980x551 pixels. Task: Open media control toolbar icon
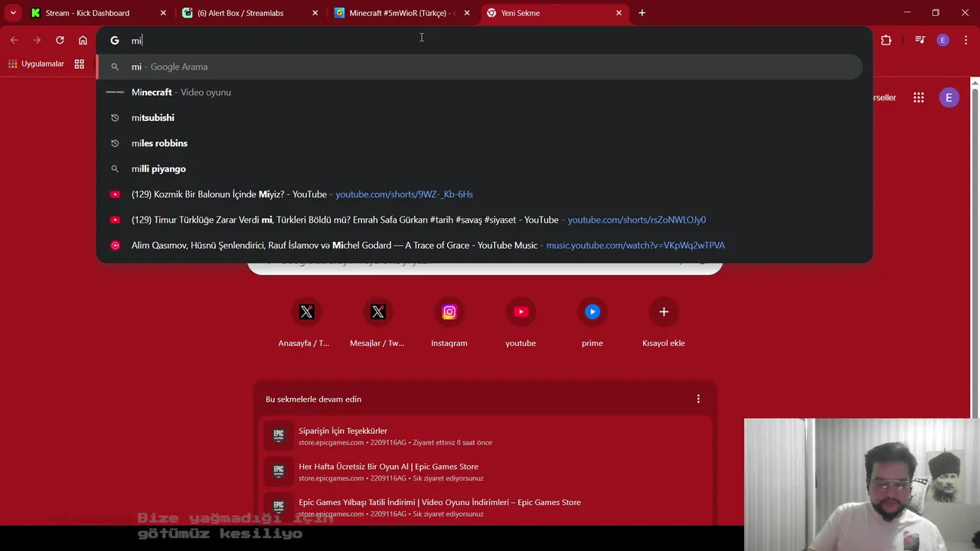pos(920,41)
